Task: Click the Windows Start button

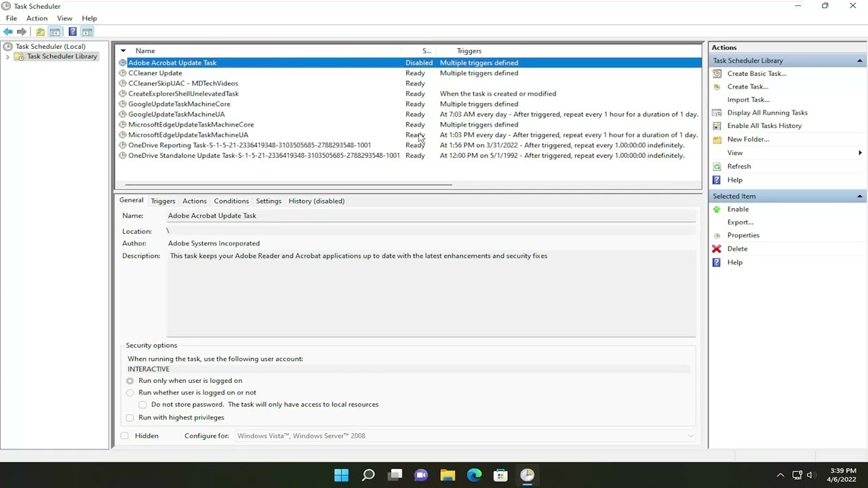Action: click(x=341, y=475)
